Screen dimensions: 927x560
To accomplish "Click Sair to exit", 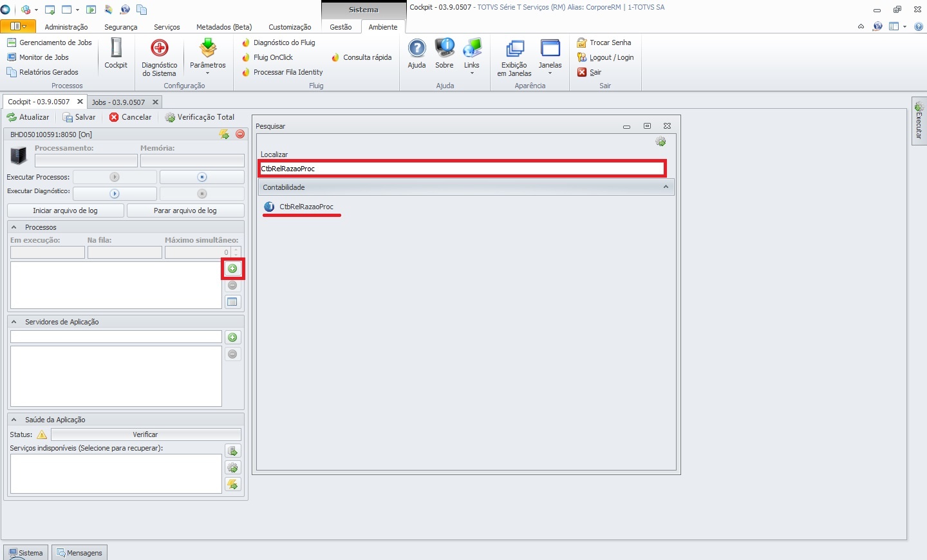I will pos(589,72).
